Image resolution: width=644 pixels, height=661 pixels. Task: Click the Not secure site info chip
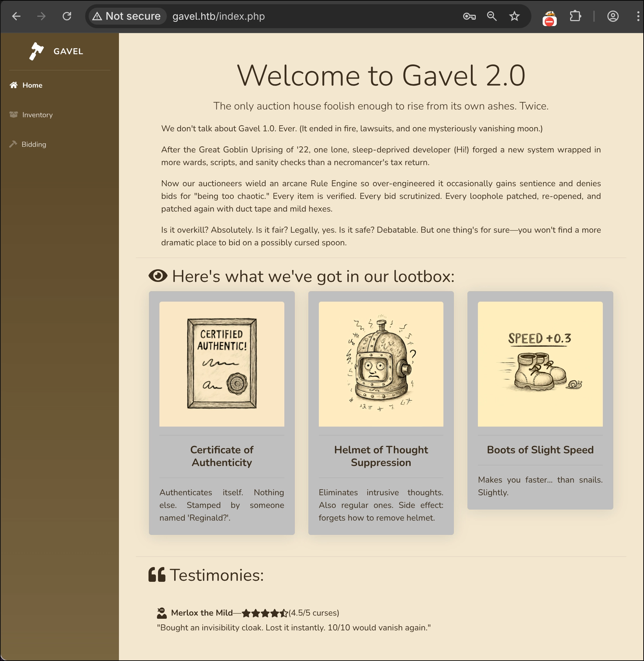click(x=127, y=16)
